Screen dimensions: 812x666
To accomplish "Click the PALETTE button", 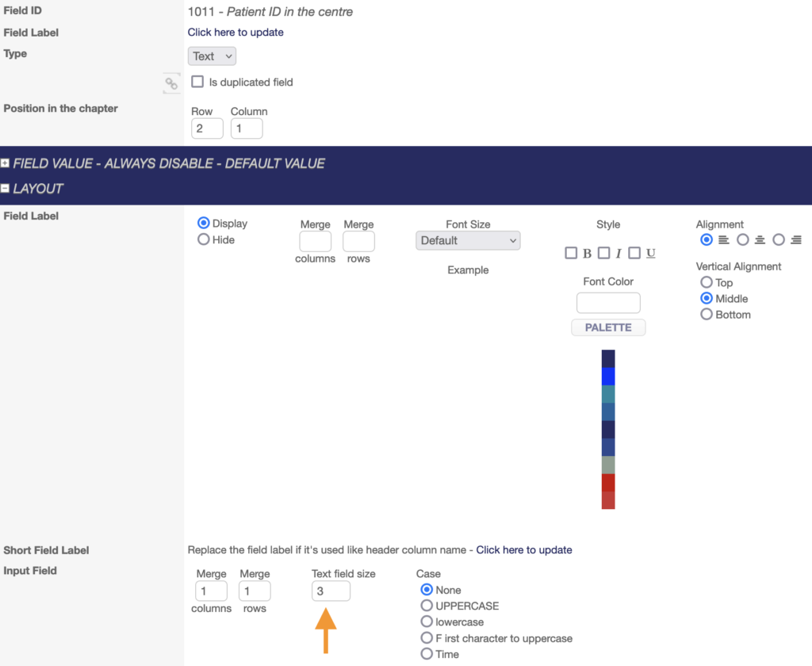I will click(x=608, y=327).
